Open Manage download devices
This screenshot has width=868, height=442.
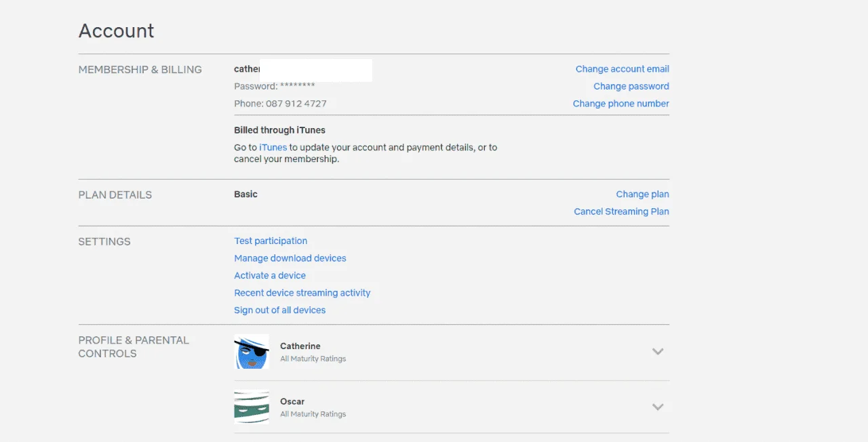[290, 258]
